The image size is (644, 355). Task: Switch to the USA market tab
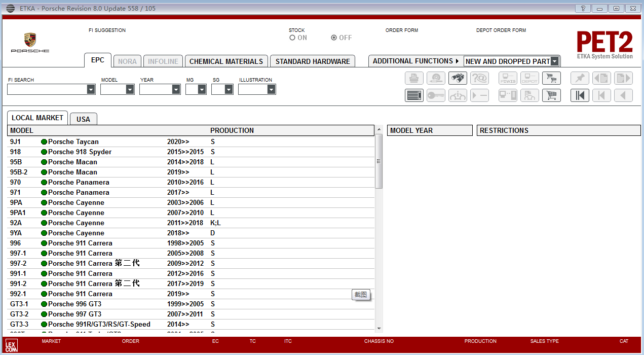point(83,119)
